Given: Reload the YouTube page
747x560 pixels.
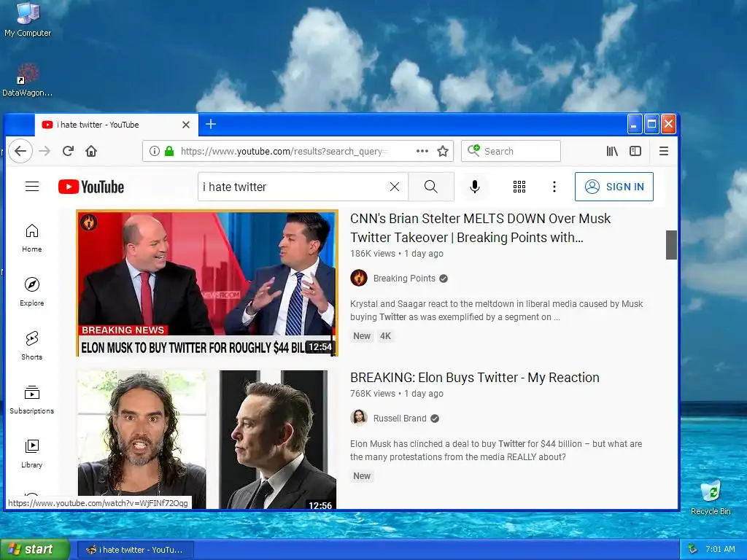Looking at the screenshot, I should point(68,151).
